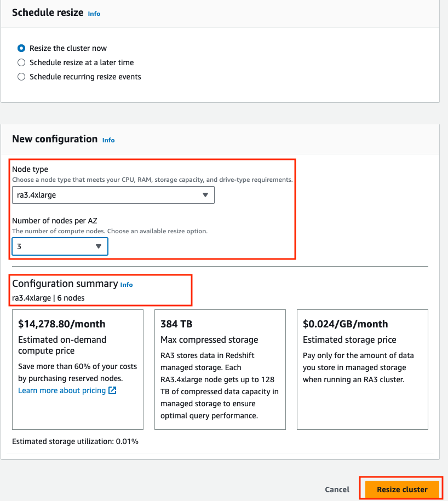Click the Node type dropdown arrow
The height and width of the screenshot is (501, 448).
pos(205,195)
